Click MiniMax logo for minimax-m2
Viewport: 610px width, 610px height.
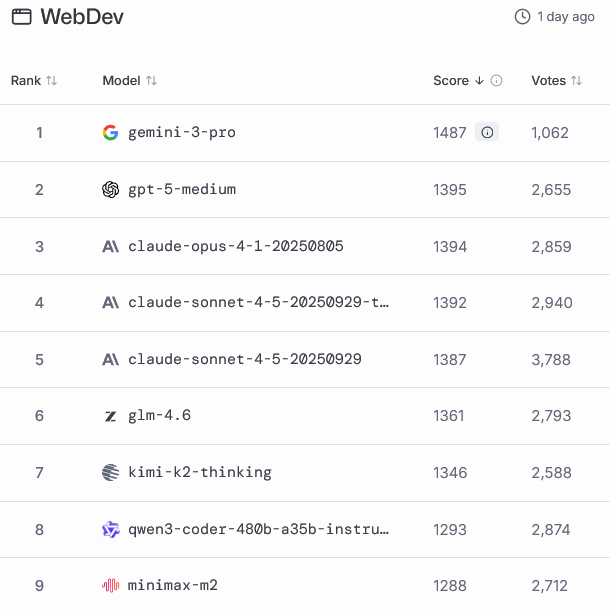(x=110, y=585)
